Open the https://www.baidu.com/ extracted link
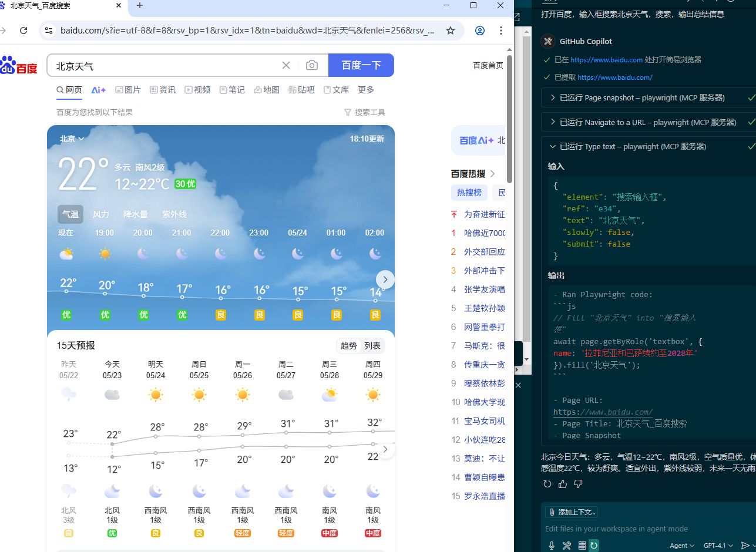The width and height of the screenshot is (756, 552). [x=615, y=78]
